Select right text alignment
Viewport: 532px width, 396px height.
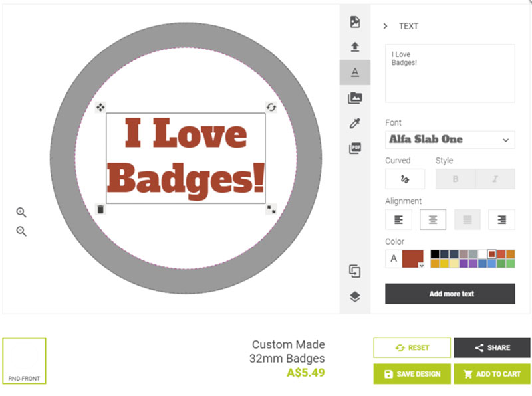pos(501,219)
